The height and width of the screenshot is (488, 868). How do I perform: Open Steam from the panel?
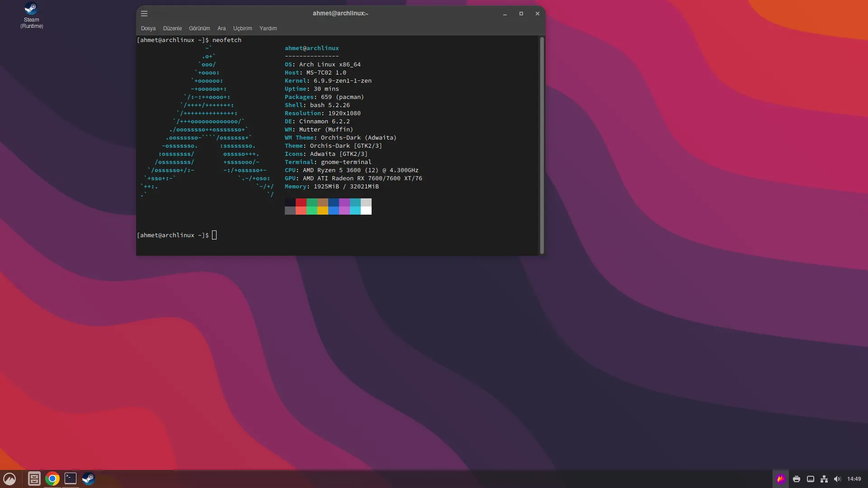point(89,479)
